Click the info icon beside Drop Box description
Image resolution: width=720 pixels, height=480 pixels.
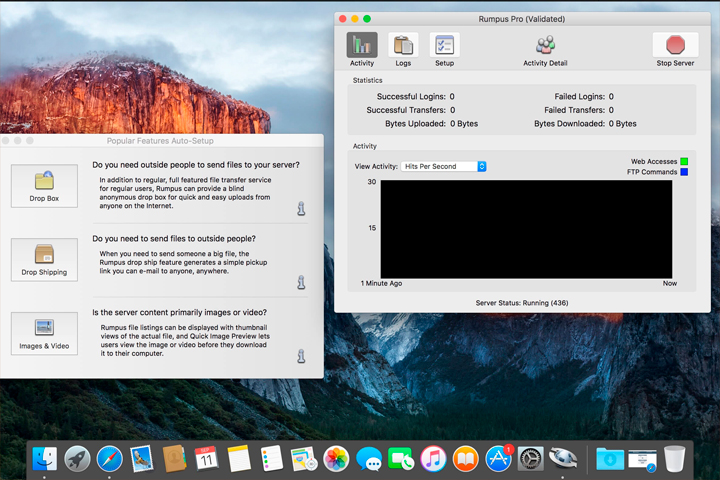(x=301, y=209)
